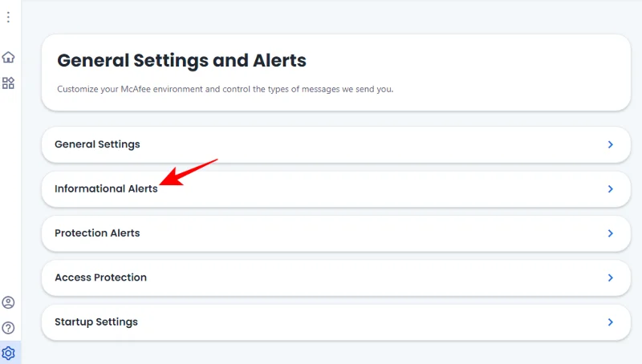Click the empty middle of Protection Alerts row

coord(361,233)
